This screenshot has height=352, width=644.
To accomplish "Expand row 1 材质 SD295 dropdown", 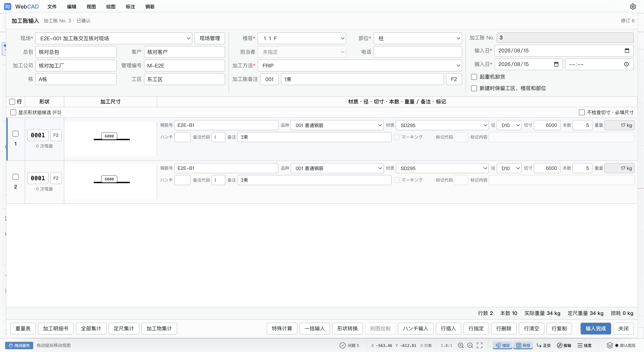I will pyautogui.click(x=442, y=125).
